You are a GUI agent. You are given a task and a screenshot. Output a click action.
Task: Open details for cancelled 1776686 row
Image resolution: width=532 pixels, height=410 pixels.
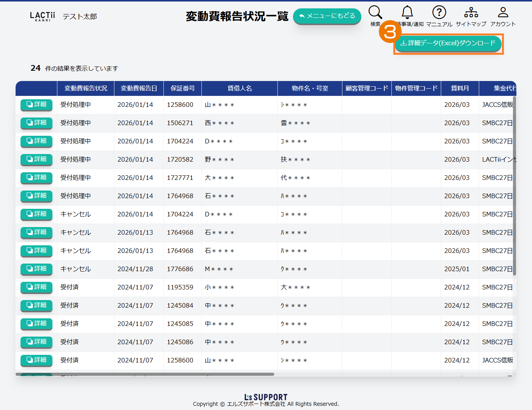point(36,269)
